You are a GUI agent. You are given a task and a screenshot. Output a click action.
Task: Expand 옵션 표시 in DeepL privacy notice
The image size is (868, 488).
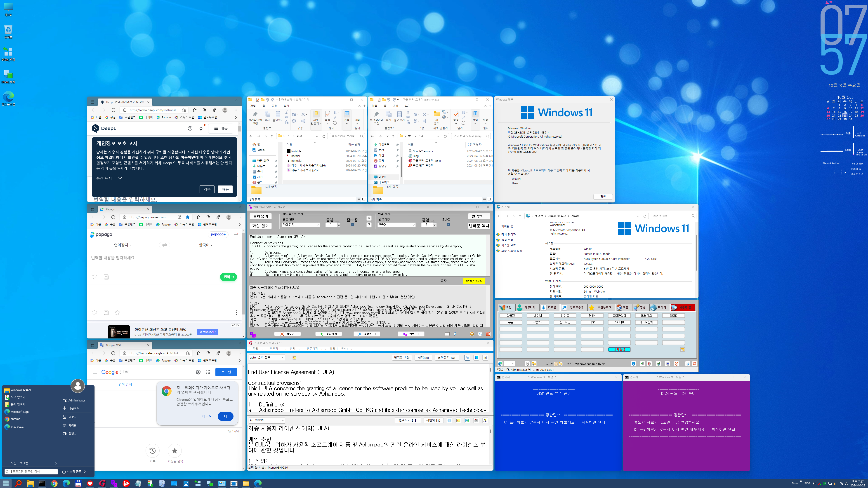109,178
